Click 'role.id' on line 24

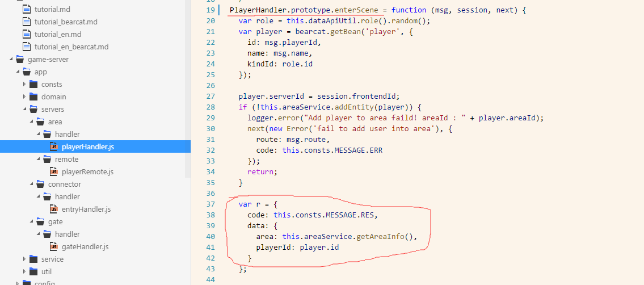point(297,64)
